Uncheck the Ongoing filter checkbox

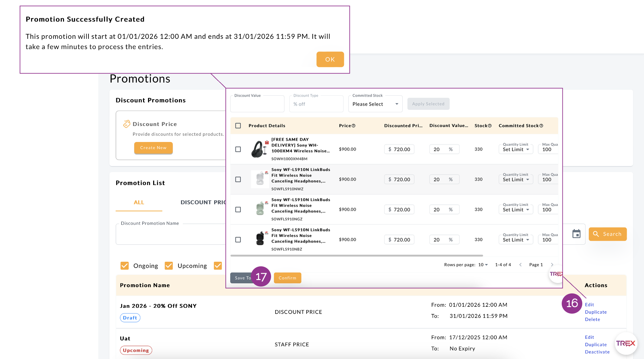(124, 266)
